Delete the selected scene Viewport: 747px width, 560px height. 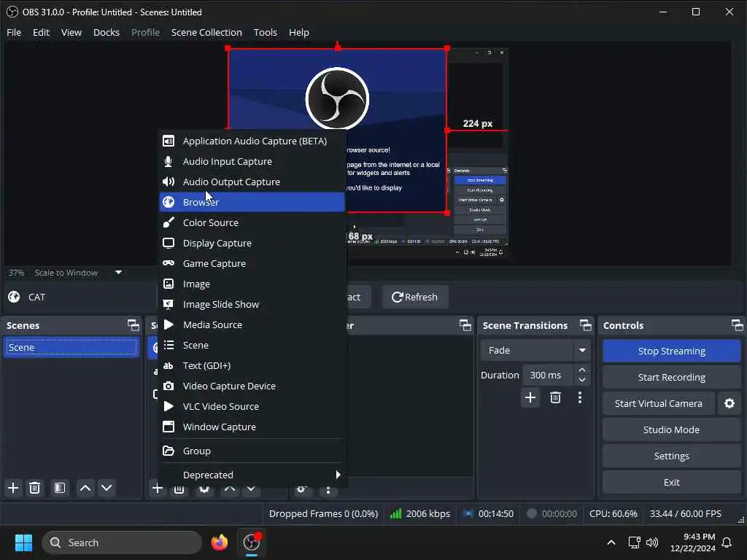click(35, 488)
